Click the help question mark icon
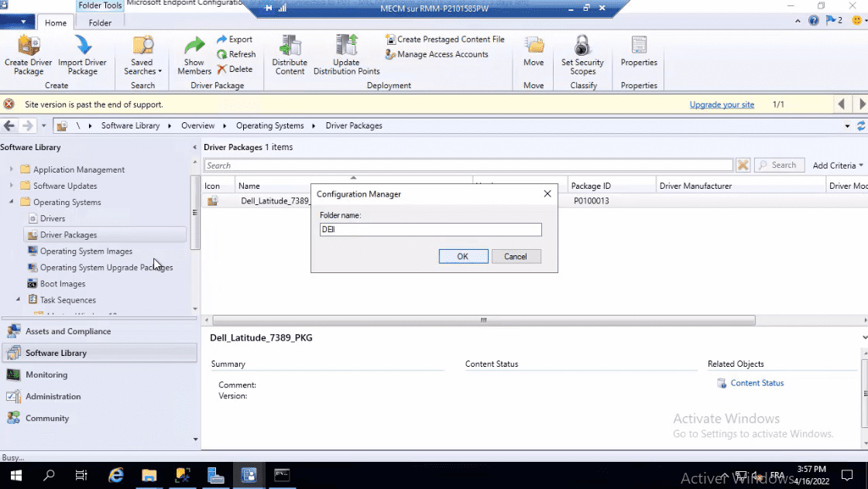 tap(813, 20)
